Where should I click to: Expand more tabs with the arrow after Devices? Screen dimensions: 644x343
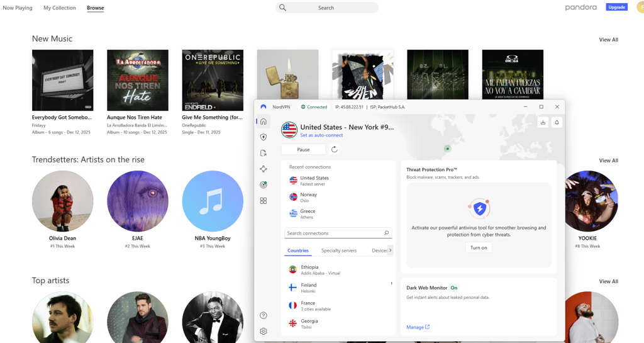click(390, 250)
